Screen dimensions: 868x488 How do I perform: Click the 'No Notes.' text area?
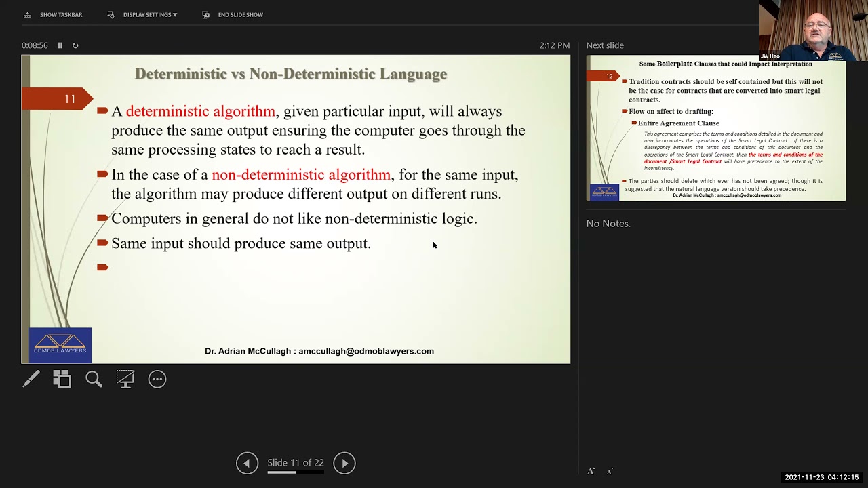click(x=608, y=223)
